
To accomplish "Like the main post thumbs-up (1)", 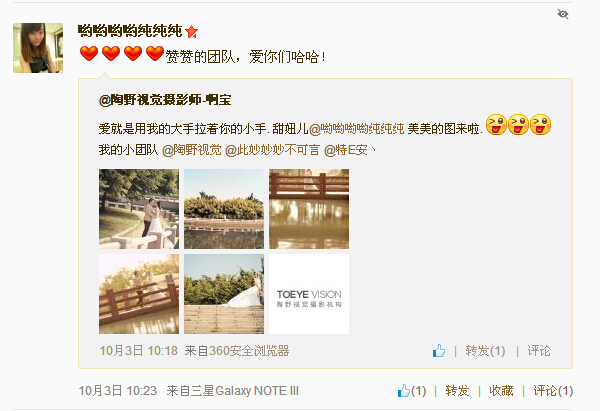I will (x=411, y=391).
